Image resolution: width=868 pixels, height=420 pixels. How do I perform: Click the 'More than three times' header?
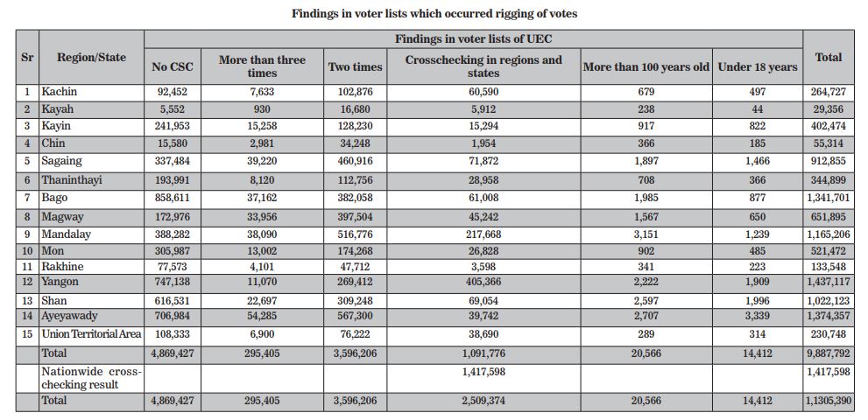tap(262, 66)
